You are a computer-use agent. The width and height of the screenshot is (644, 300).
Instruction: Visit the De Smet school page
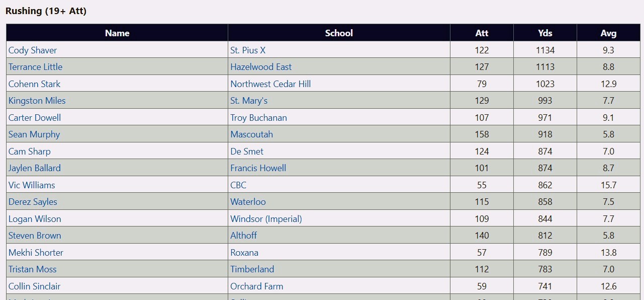pyautogui.click(x=247, y=152)
